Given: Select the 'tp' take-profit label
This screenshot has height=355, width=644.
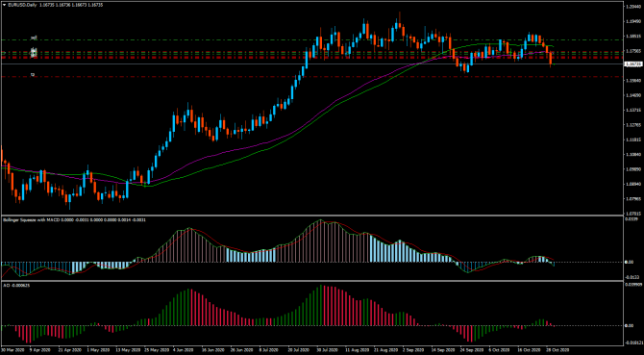Looking at the screenshot, I should (34, 74).
